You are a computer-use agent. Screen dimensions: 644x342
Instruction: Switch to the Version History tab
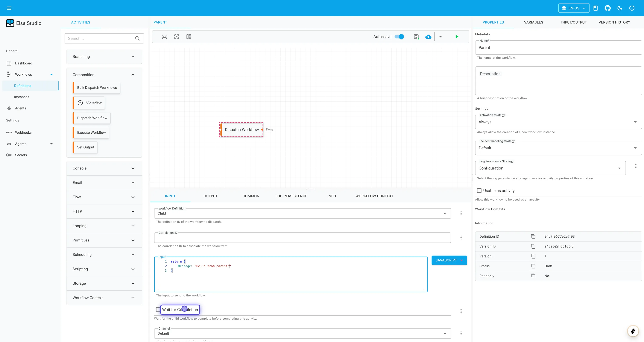pyautogui.click(x=614, y=22)
